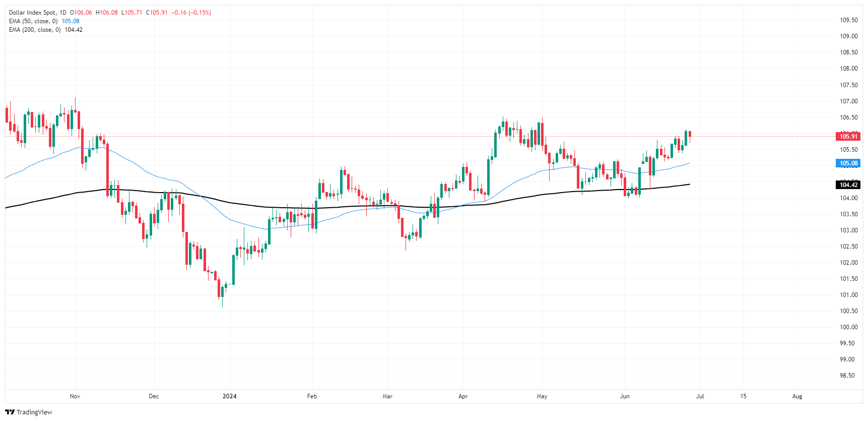Screen dimensions: 868x421
Task: Click the Jun label on the time axis
Action: (625, 396)
